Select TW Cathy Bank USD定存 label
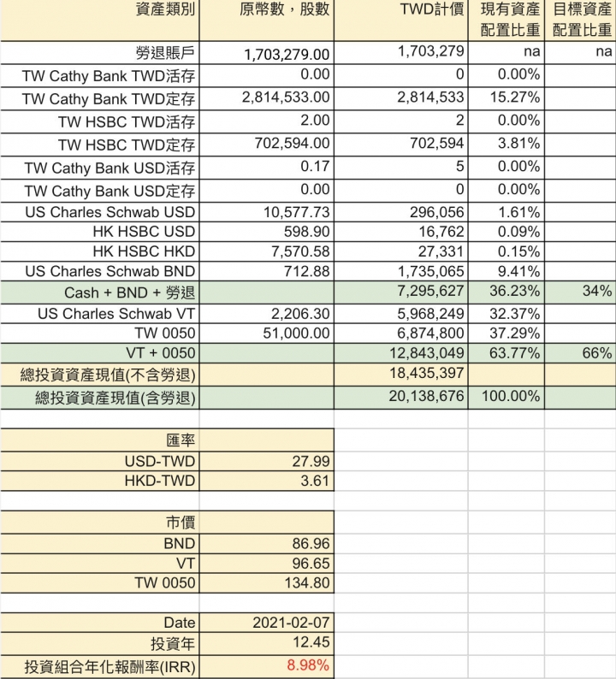616x679 pixels. pos(99,191)
